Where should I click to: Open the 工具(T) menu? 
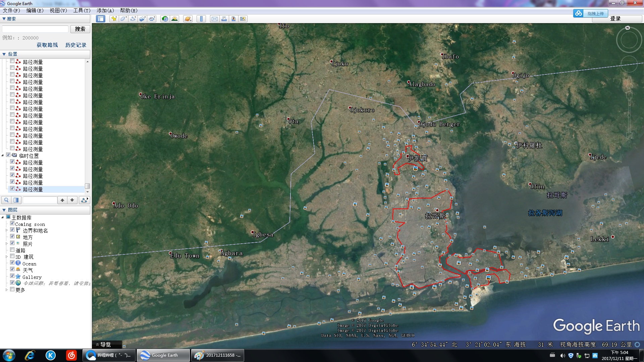point(82,10)
